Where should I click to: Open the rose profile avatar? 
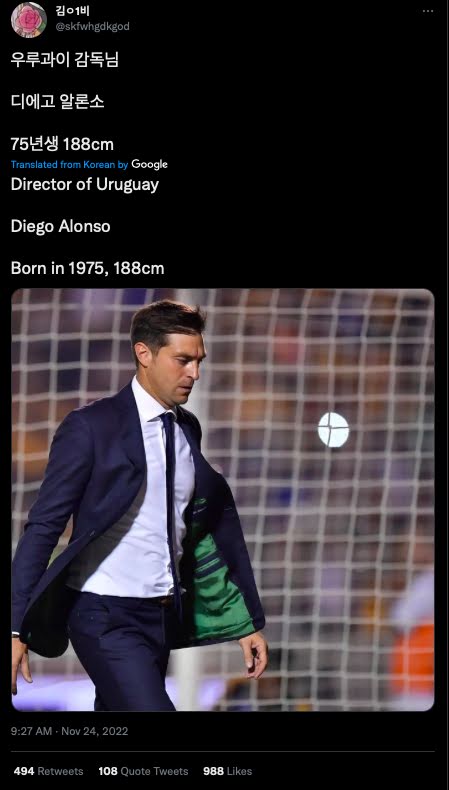[29, 20]
